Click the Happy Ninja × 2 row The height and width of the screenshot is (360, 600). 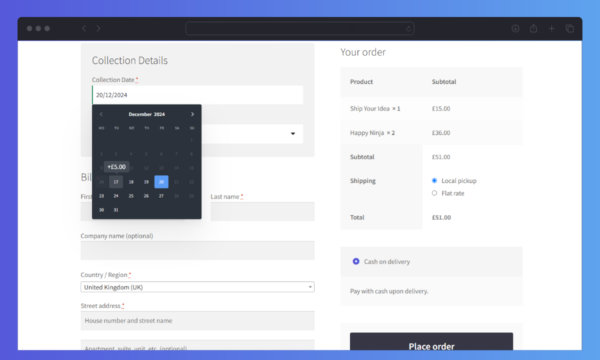431,133
